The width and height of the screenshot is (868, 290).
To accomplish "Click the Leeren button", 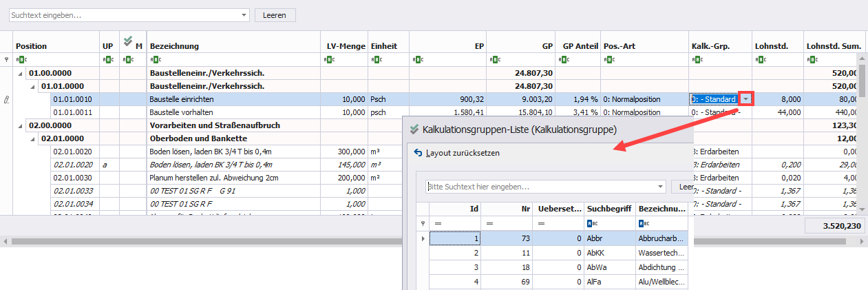I will [x=275, y=14].
